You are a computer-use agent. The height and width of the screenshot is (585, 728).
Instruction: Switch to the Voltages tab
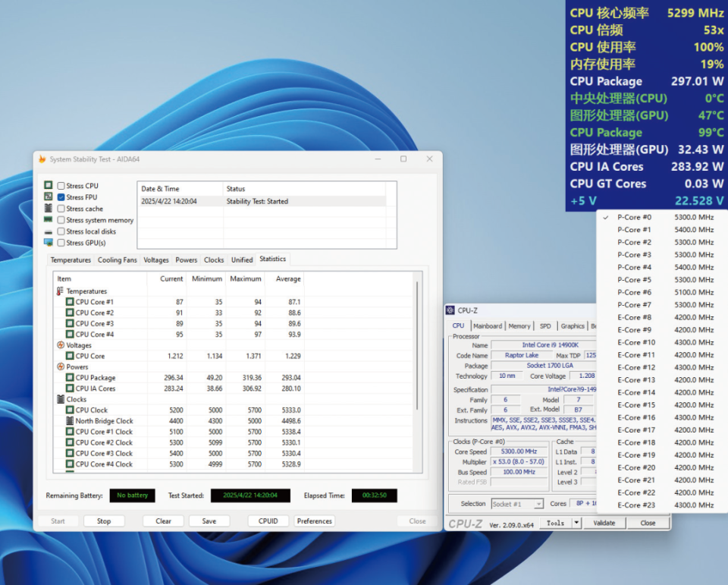(x=156, y=260)
